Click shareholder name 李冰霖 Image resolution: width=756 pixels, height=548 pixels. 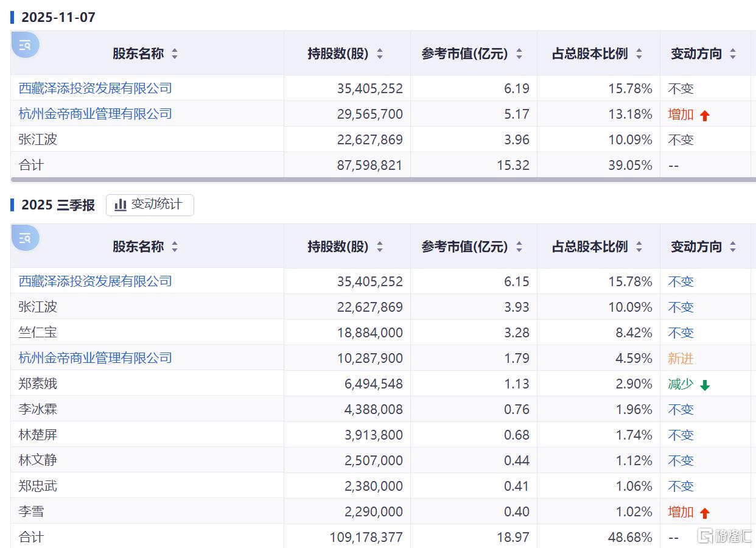pos(38,409)
